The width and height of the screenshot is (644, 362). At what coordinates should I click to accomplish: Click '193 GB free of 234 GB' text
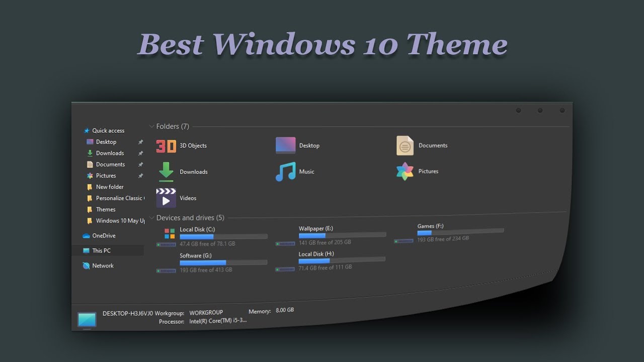pyautogui.click(x=443, y=239)
